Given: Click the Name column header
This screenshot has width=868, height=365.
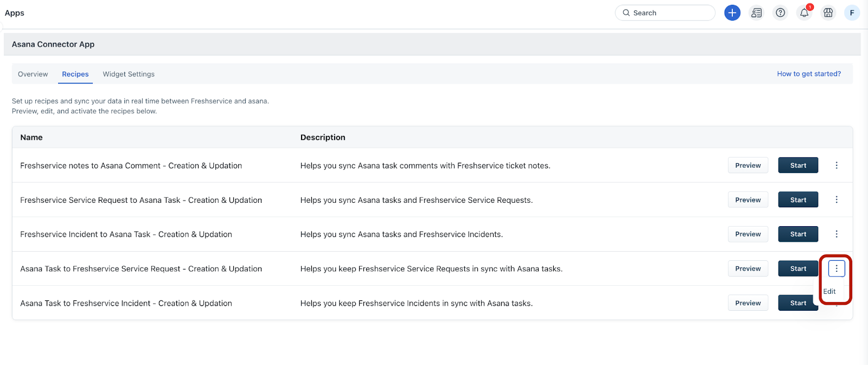Looking at the screenshot, I should [x=31, y=137].
